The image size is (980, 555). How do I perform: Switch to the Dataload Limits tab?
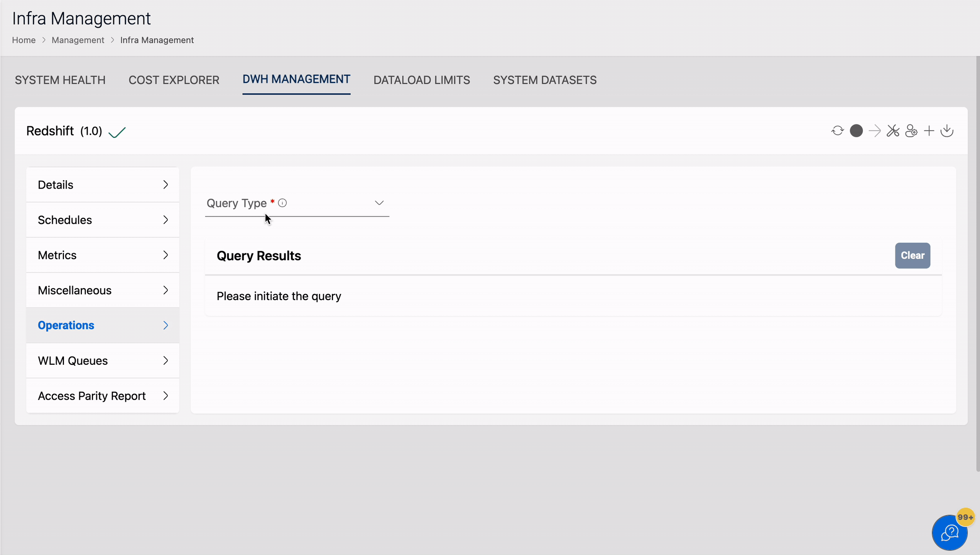point(422,80)
